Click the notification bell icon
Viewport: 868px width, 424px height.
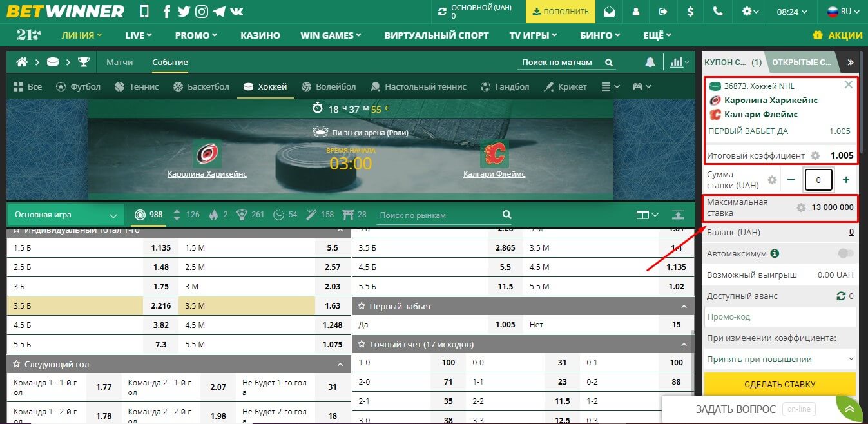[x=650, y=63]
